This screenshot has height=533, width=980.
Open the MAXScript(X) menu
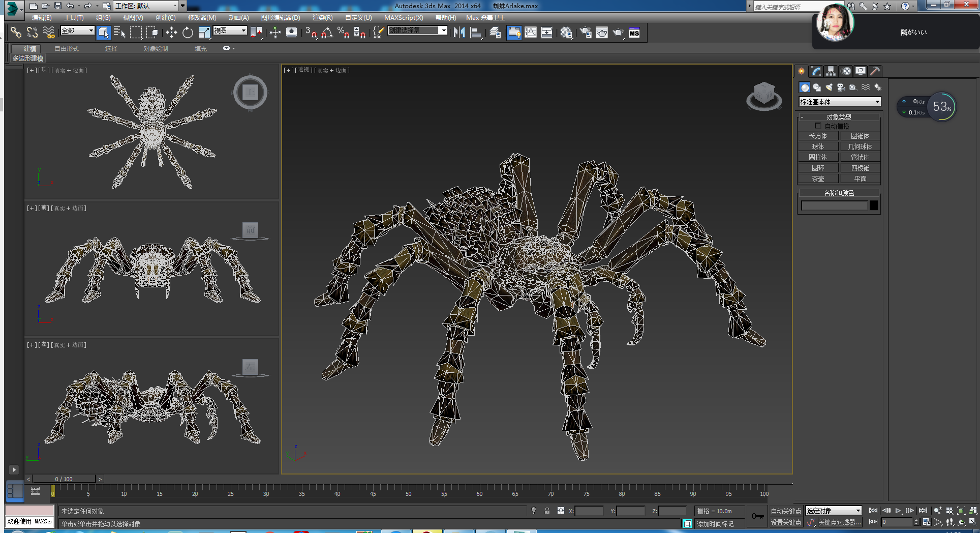click(x=404, y=18)
